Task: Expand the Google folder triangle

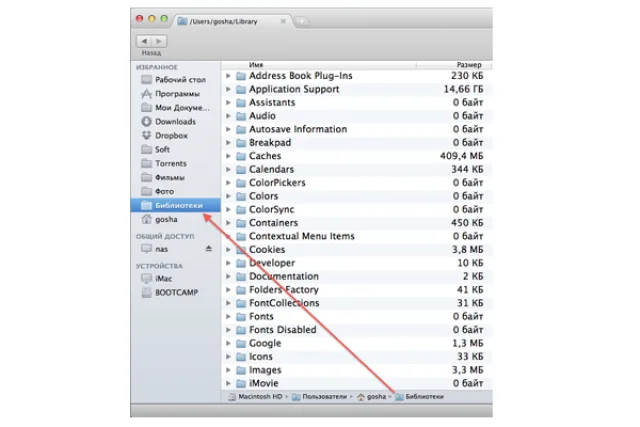Action: coord(228,343)
